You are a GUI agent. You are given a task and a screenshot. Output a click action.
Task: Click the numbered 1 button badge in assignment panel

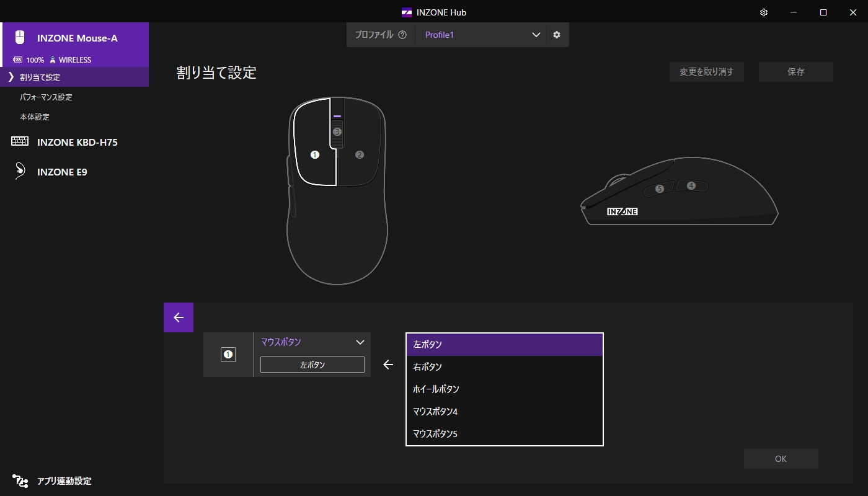pos(228,355)
